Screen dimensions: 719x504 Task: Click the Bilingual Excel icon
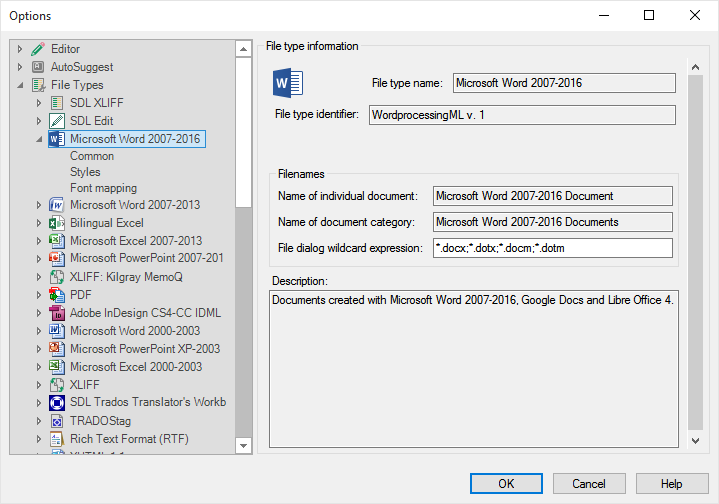(x=56, y=223)
